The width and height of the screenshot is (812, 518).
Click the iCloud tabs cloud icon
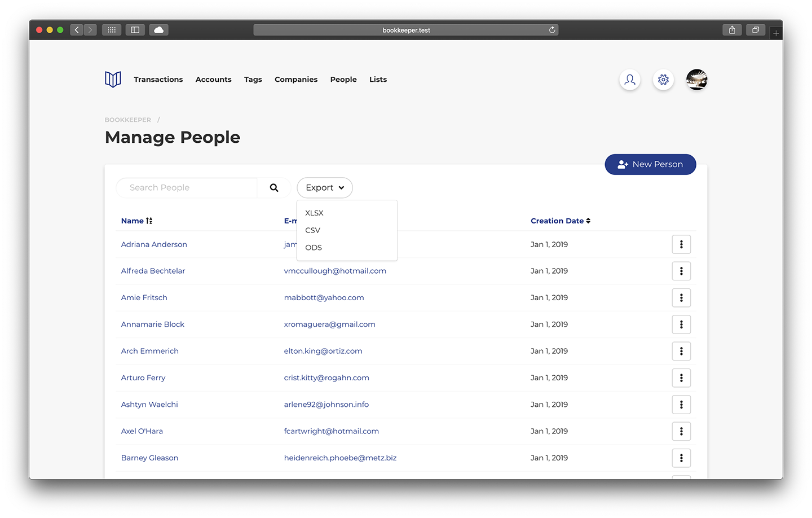coord(159,30)
